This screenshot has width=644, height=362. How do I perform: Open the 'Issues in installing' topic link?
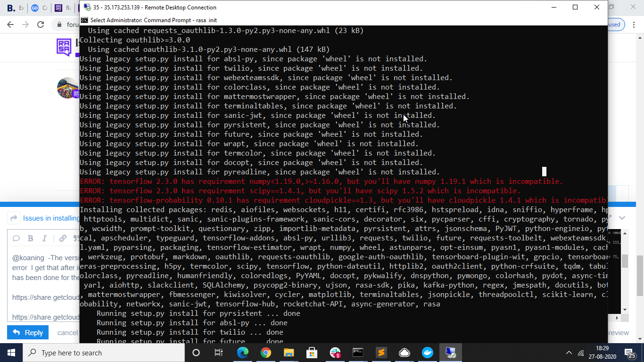point(51,218)
